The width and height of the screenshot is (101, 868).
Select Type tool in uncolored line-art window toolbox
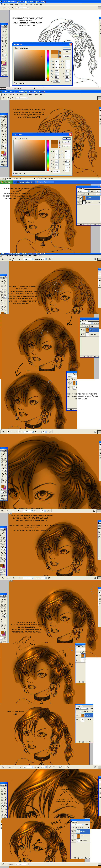point(6,50)
